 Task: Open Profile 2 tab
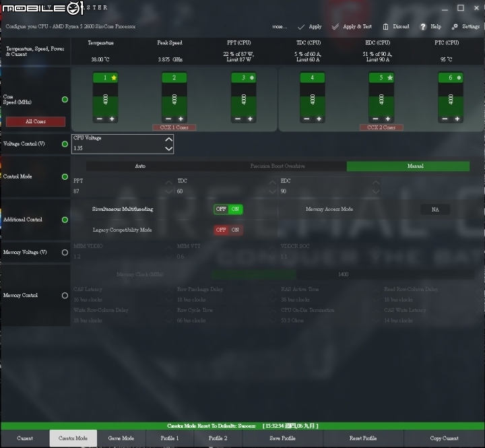point(218,438)
